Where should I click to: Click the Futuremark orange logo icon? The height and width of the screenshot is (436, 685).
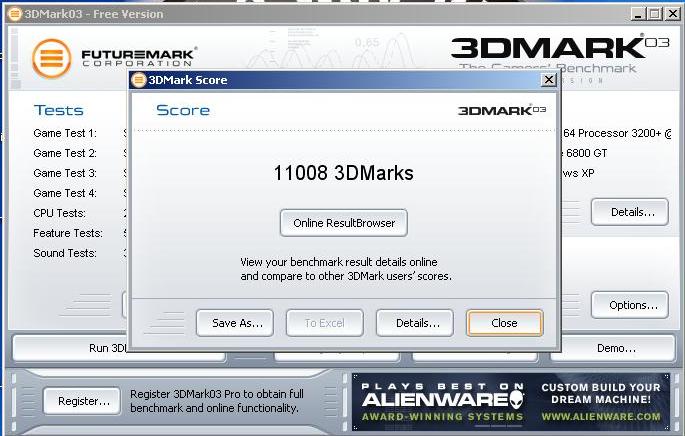[x=52, y=59]
